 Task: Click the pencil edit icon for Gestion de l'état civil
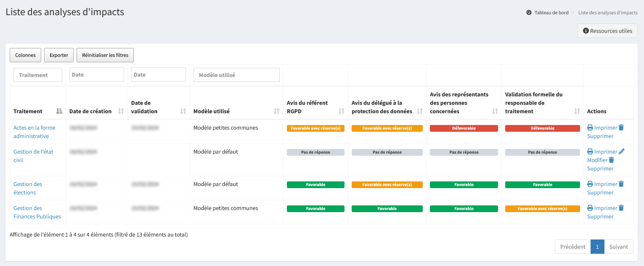point(622,152)
